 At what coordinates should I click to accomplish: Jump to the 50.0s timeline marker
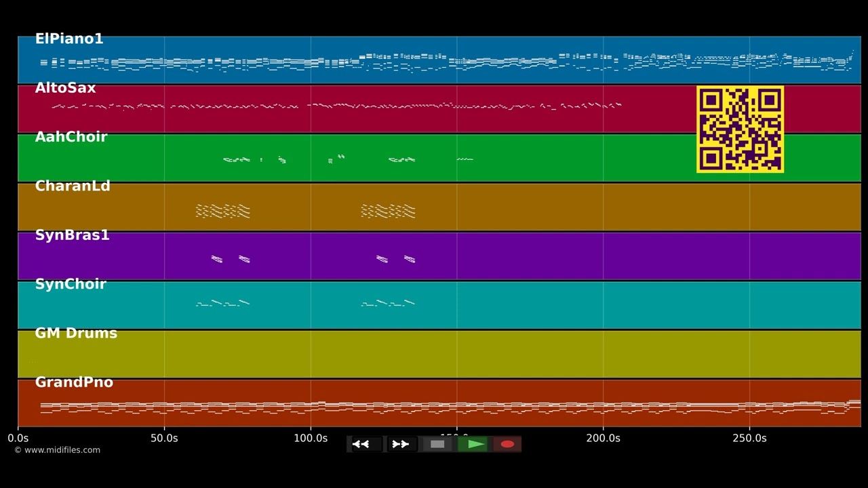164,439
